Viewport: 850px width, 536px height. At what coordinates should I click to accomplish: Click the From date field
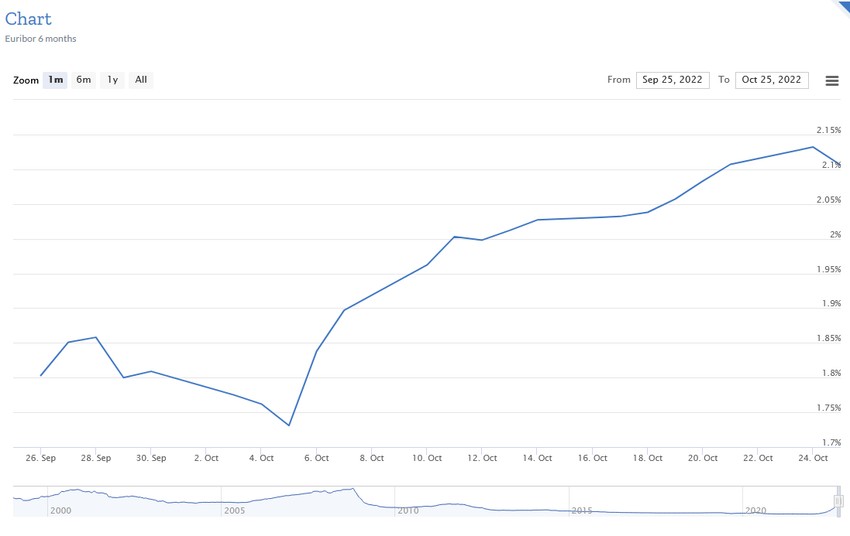[x=672, y=80]
